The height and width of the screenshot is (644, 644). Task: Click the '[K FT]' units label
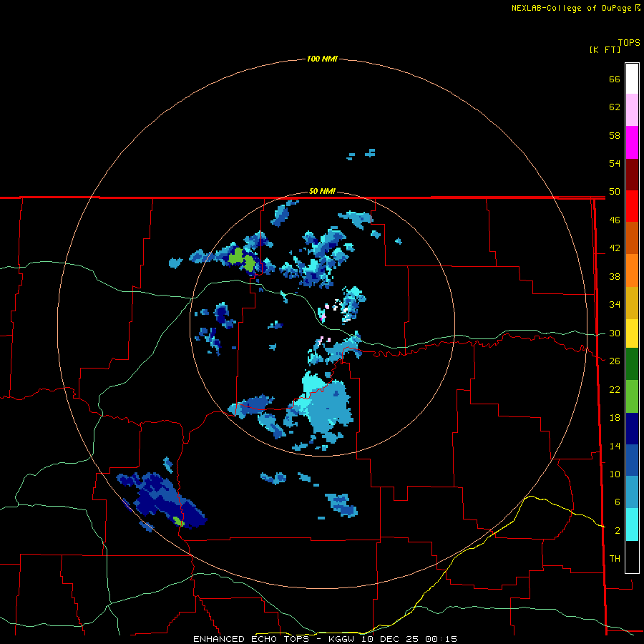605,49
